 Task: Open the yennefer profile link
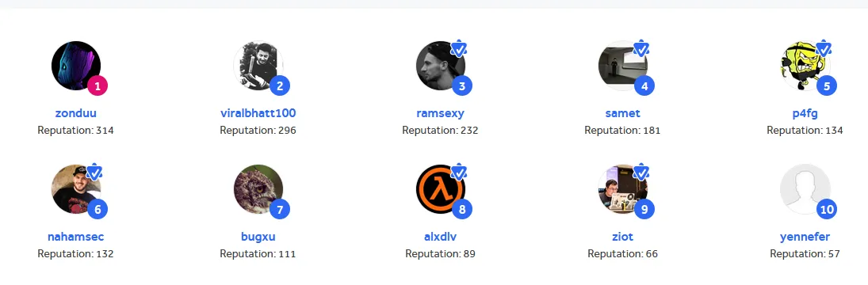(805, 237)
